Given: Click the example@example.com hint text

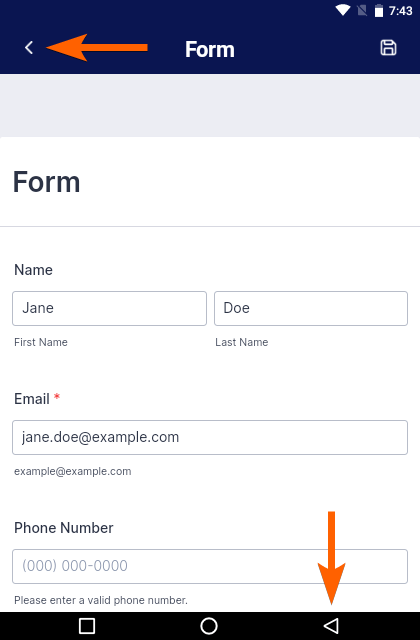Looking at the screenshot, I should (73, 471).
